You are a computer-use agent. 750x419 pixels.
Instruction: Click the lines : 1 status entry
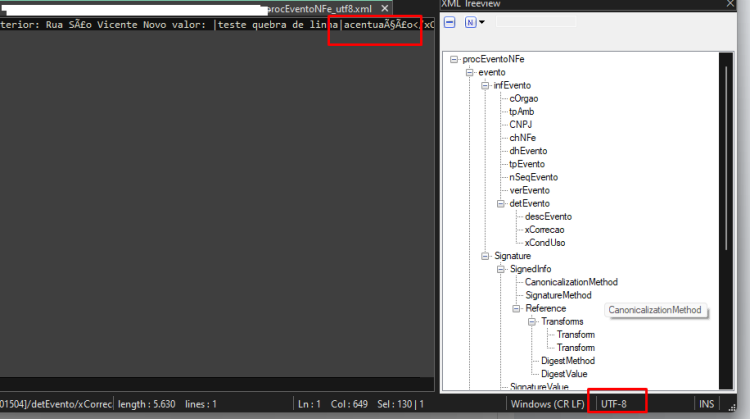pyautogui.click(x=201, y=404)
